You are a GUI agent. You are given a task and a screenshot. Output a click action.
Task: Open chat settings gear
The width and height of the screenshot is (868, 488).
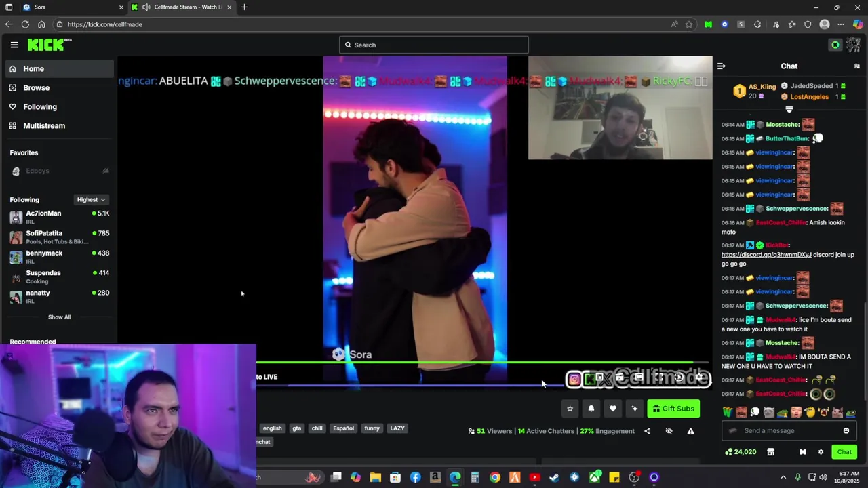pos(821,452)
